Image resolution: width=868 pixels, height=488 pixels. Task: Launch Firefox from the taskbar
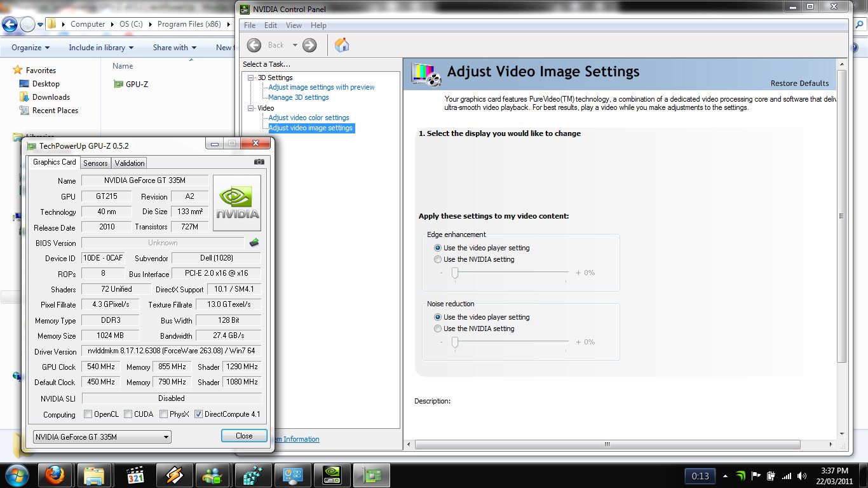click(x=55, y=475)
